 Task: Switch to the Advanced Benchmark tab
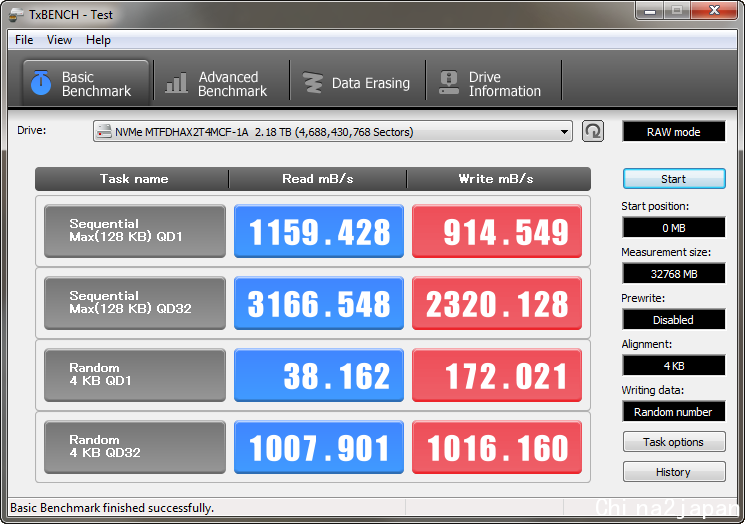tap(221, 83)
